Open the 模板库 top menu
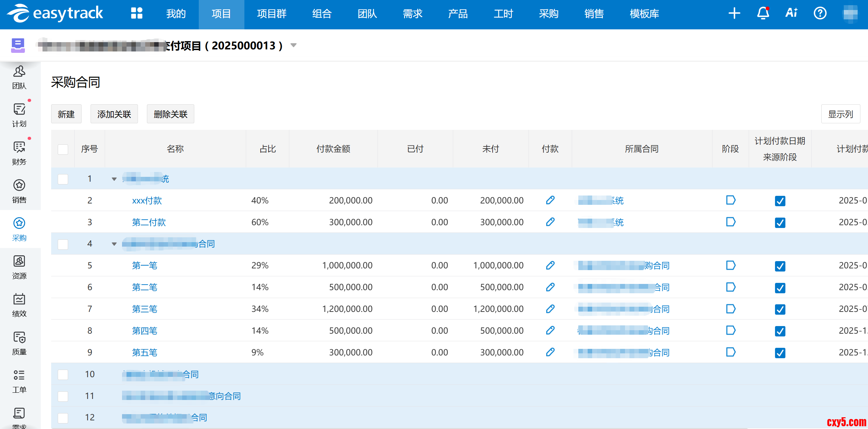Screen dimensions: 868x429 pyautogui.click(x=644, y=14)
